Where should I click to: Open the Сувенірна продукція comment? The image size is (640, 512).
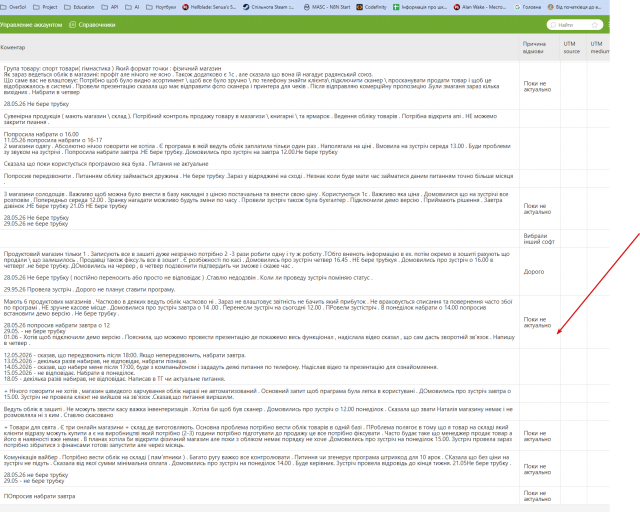pyautogui.click(x=260, y=119)
